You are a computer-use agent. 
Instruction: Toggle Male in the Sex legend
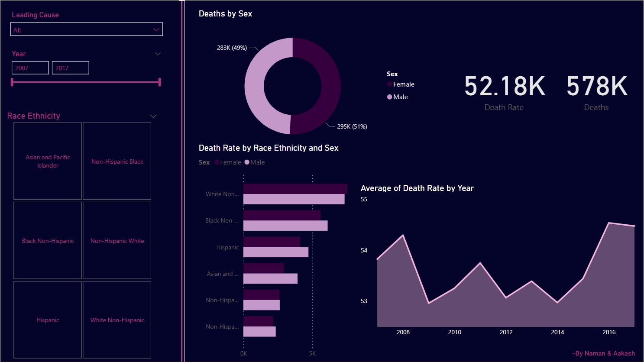397,97
